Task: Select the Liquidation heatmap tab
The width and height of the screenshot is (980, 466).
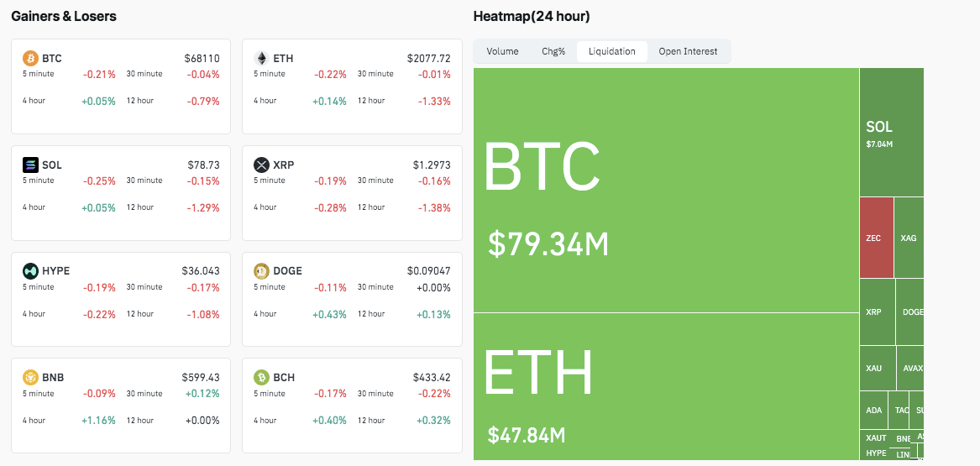Action: [612, 51]
